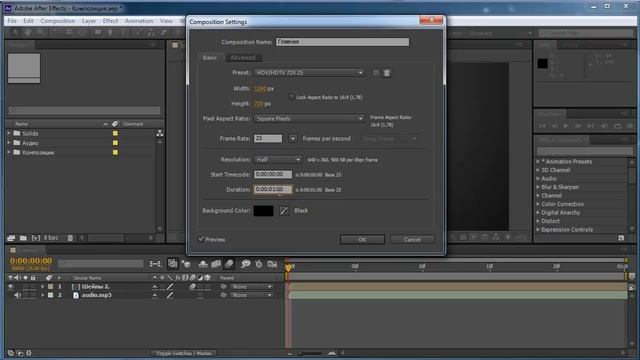Expand Layer Switches pane at timeline bottom-left
This screenshot has width=640, height=360.
[x=11, y=353]
